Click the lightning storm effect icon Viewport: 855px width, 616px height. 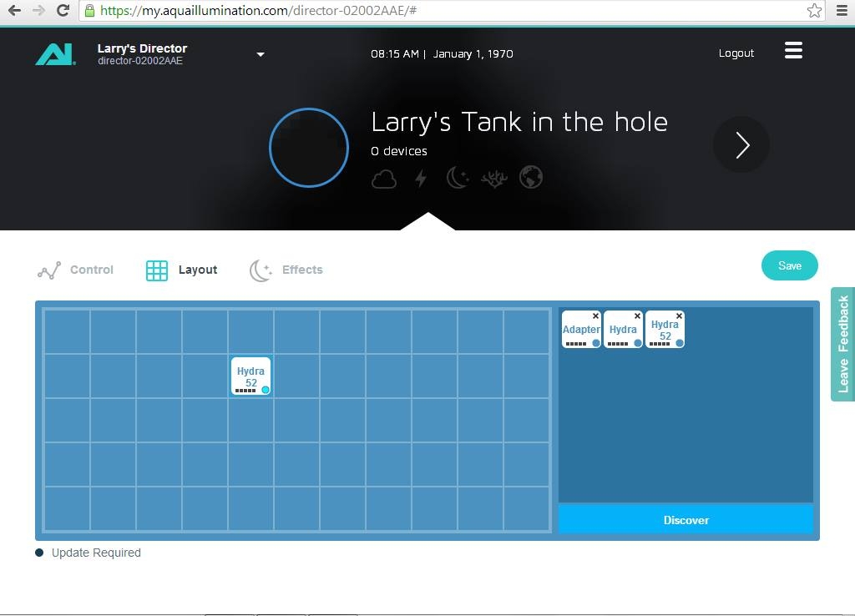pos(421,179)
